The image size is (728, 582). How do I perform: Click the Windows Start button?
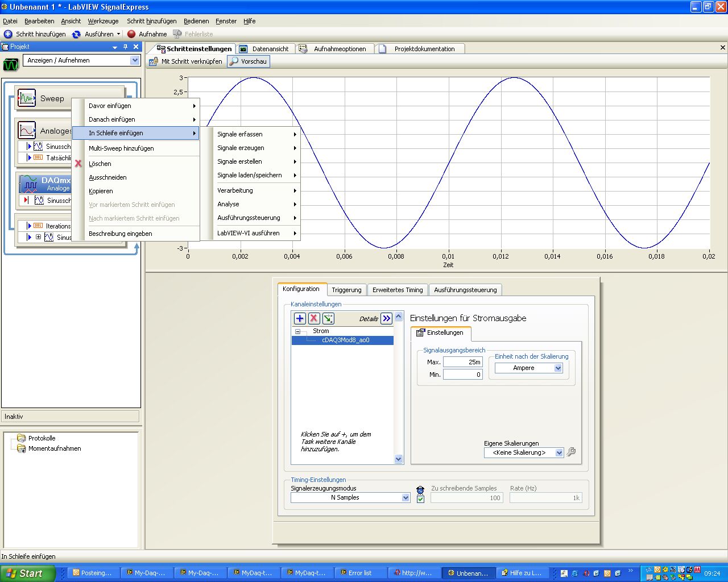(27, 573)
